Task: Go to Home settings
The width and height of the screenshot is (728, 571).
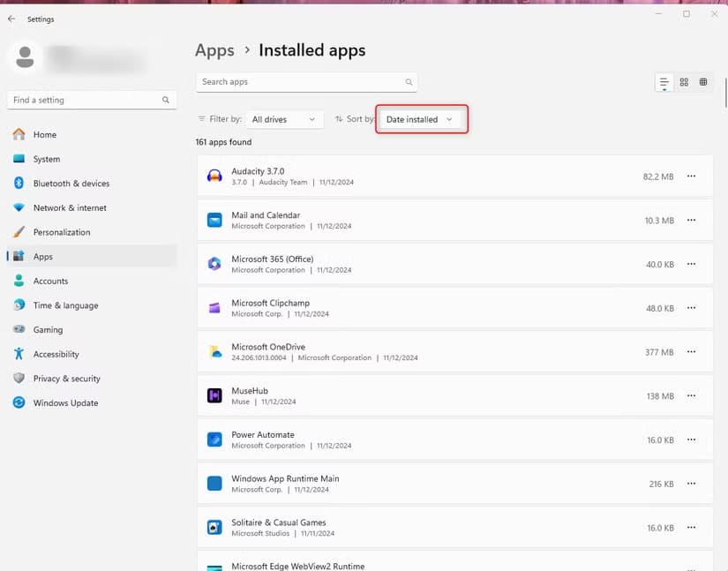Action: (x=92, y=135)
